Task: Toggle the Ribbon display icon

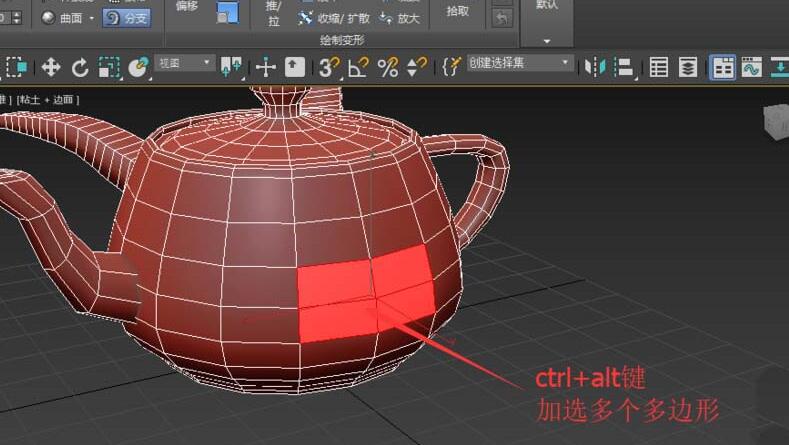Action: pyautogui.click(x=723, y=67)
